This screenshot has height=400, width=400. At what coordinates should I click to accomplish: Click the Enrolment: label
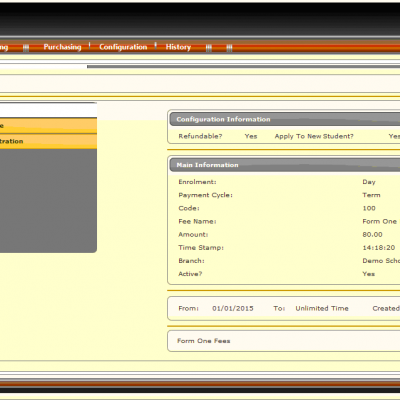click(x=197, y=182)
